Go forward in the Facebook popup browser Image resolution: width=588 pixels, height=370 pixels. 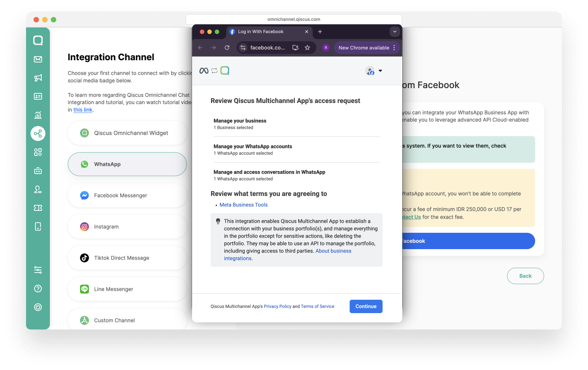click(214, 48)
